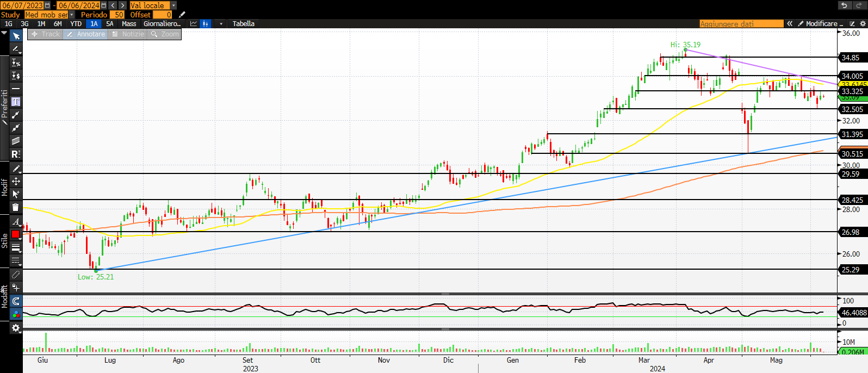
Task: Click the pencil icon beside Offset field
Action: pos(182,15)
